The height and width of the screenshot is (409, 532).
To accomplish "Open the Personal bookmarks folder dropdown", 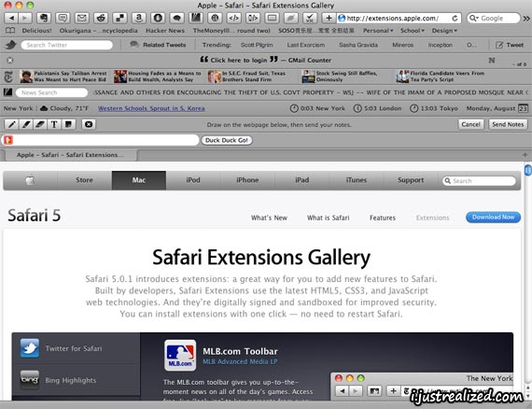I will click(378, 31).
